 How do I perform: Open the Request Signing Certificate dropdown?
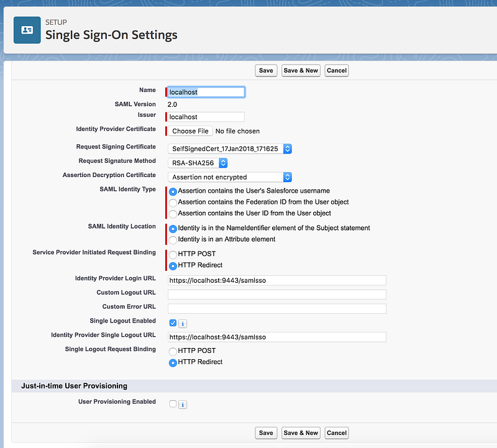230,149
